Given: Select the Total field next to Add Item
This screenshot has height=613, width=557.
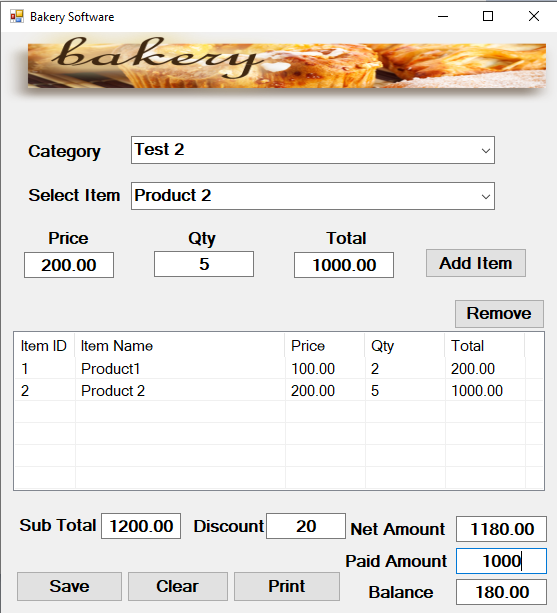Looking at the screenshot, I should point(344,265).
